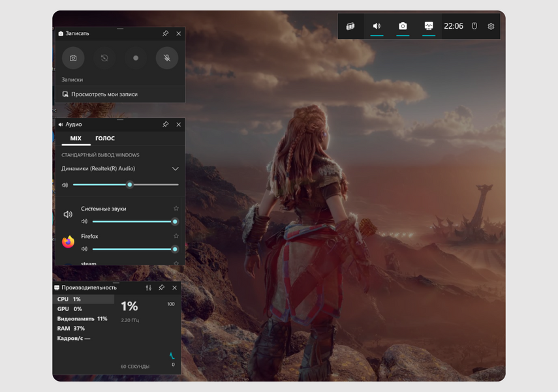Screen dimensions: 558x392
Task: Open the widget menu in Game Bar
Action: (350, 26)
